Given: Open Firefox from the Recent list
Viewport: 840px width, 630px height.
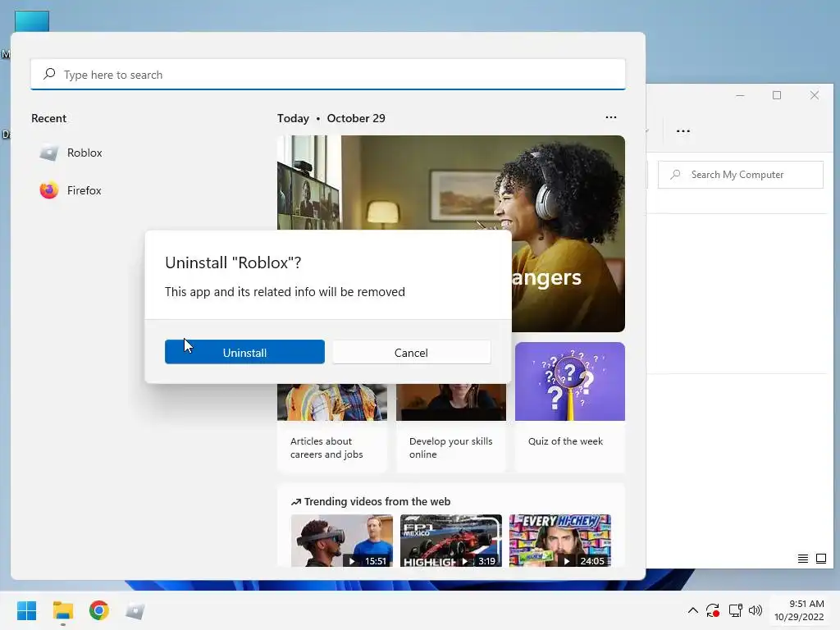Looking at the screenshot, I should pos(71,190).
